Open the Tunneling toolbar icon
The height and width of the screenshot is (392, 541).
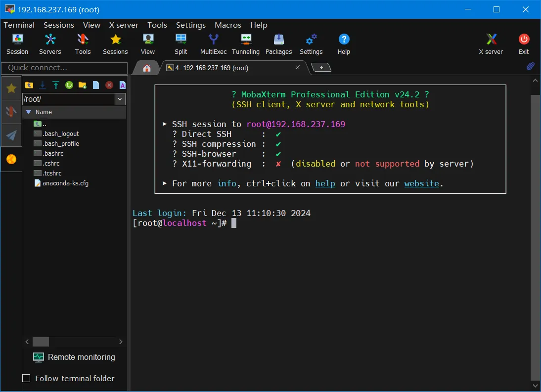246,44
